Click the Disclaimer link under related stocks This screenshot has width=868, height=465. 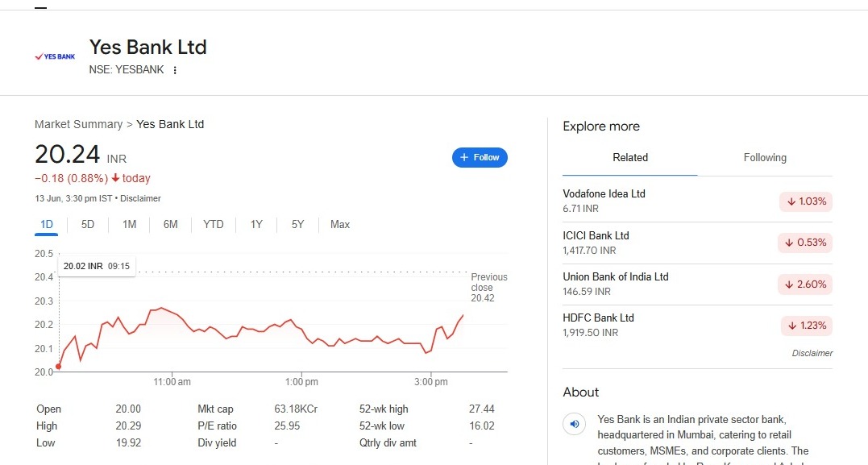tap(812, 353)
